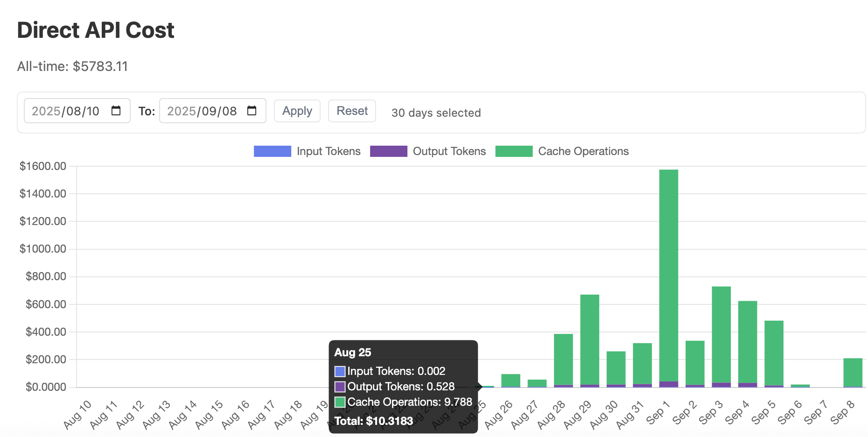Click the blue Input Tokens legend swatch
Image resolution: width=868 pixels, height=437 pixels.
tap(273, 151)
